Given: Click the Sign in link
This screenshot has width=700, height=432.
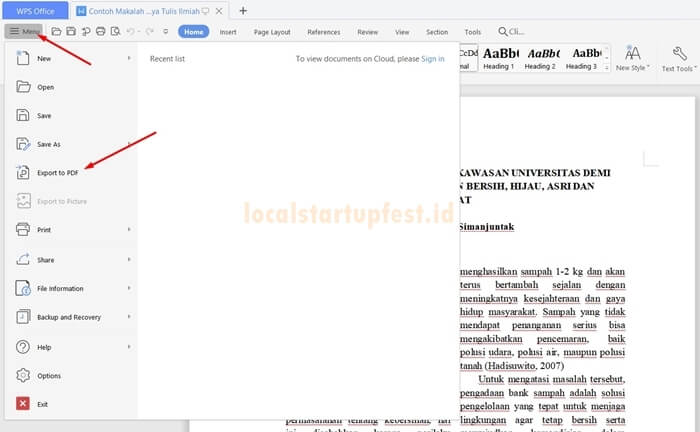Looking at the screenshot, I should (433, 59).
